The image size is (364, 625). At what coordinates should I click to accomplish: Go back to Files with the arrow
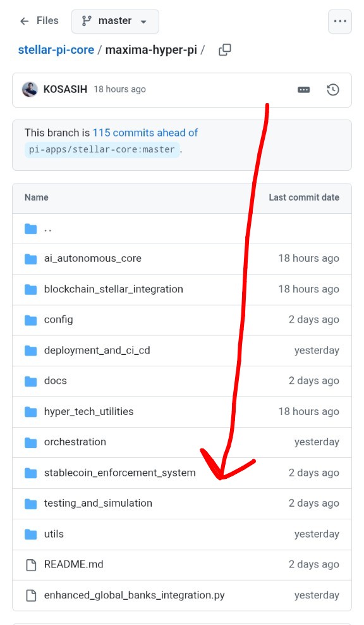25,21
